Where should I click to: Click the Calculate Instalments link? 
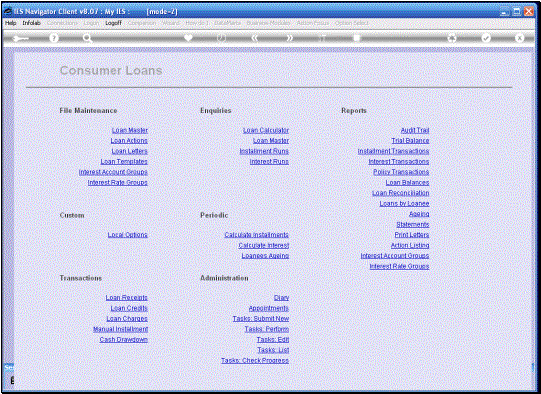(x=257, y=235)
